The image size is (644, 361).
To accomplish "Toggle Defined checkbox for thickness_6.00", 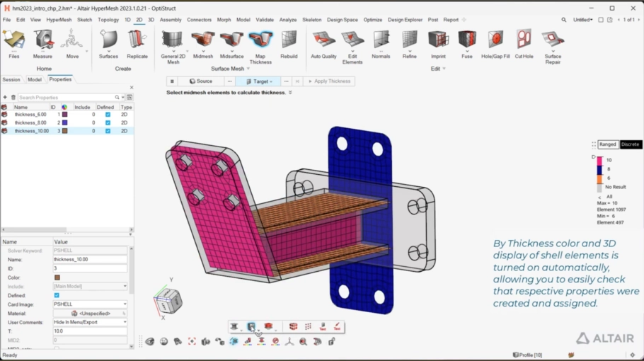I will 108,115.
